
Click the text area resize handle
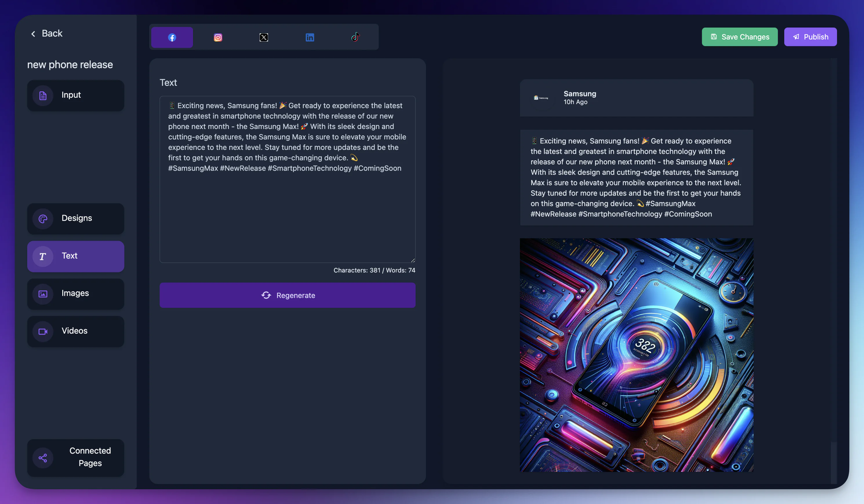coord(413,260)
